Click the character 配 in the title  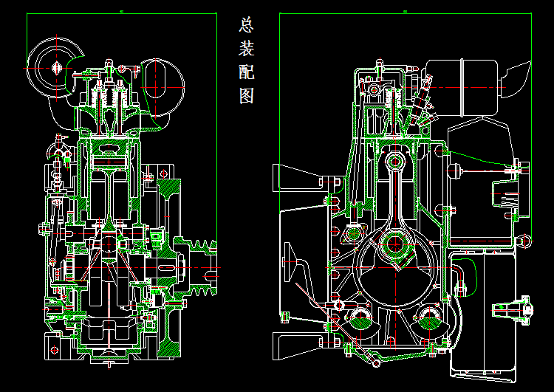point(246,72)
